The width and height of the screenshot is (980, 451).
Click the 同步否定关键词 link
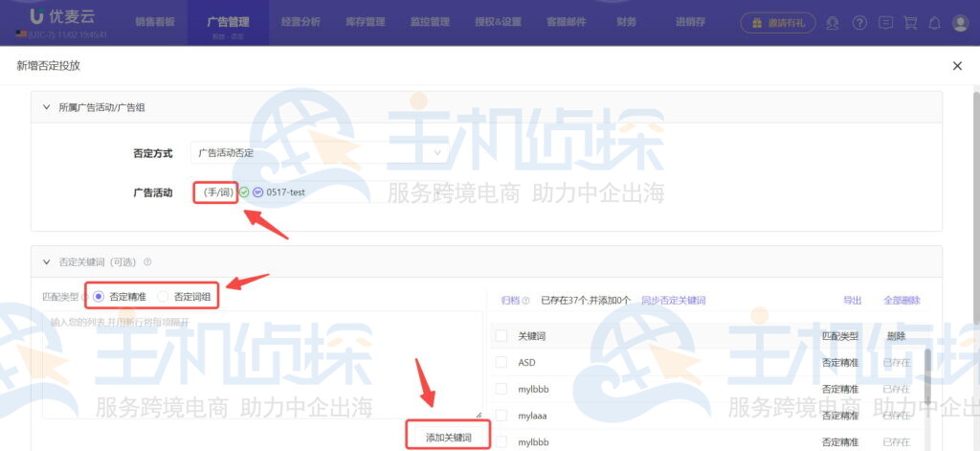[x=673, y=300]
